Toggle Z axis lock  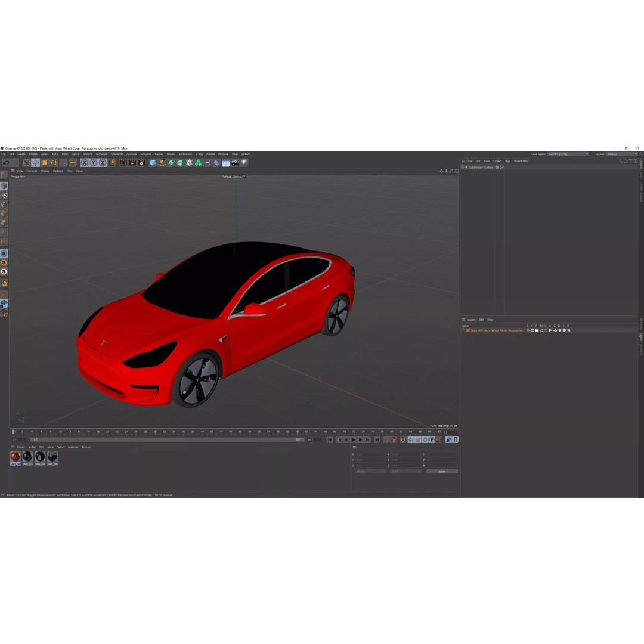(x=103, y=163)
